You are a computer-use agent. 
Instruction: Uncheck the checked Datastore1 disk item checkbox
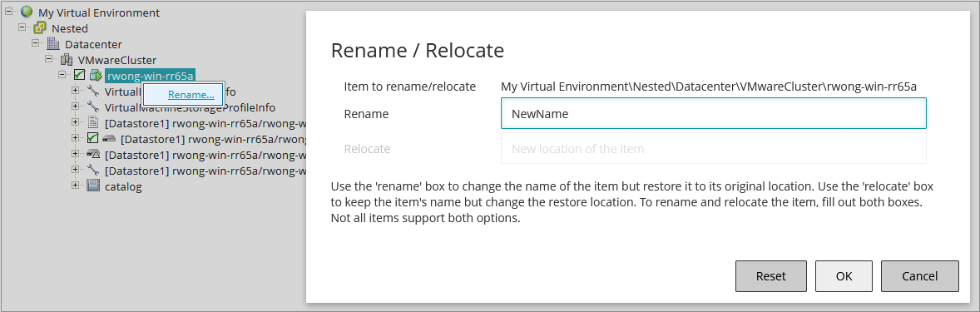click(92, 139)
